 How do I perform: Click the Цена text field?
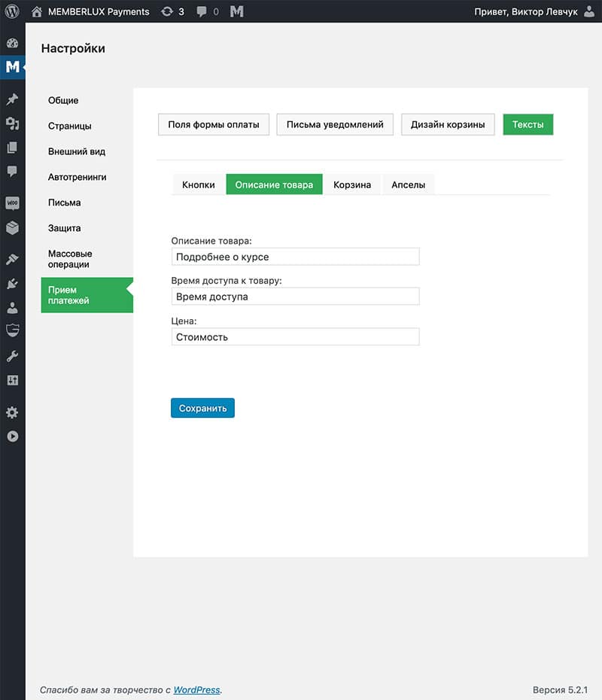tap(295, 337)
